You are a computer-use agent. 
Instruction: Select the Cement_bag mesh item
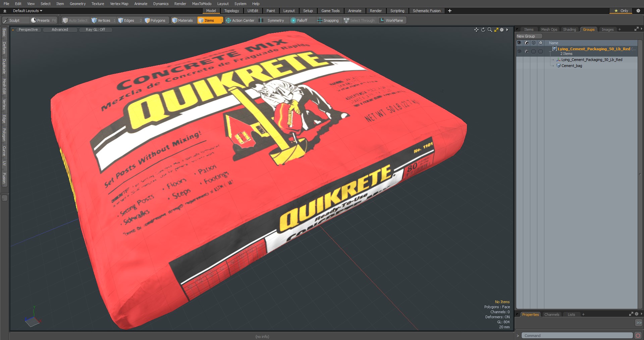coord(572,66)
